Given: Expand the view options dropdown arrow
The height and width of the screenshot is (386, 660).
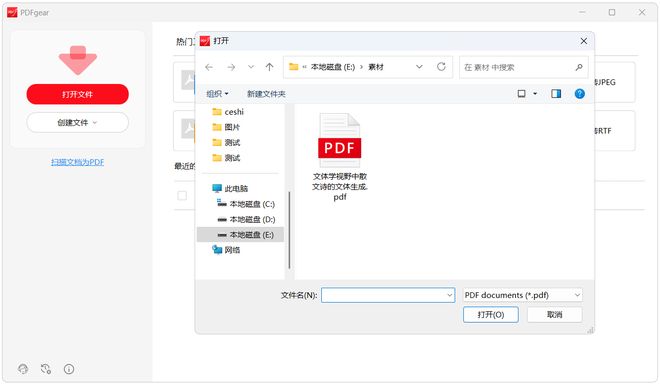Looking at the screenshot, I should [535, 93].
